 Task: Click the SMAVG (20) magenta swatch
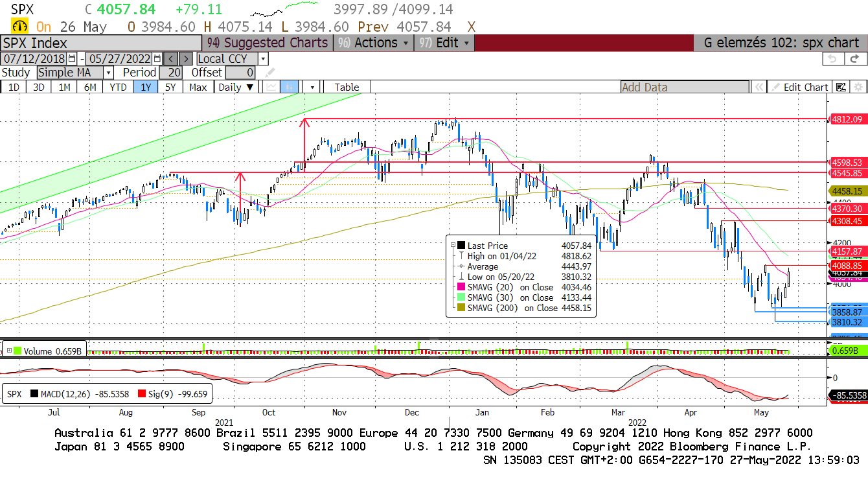461,287
